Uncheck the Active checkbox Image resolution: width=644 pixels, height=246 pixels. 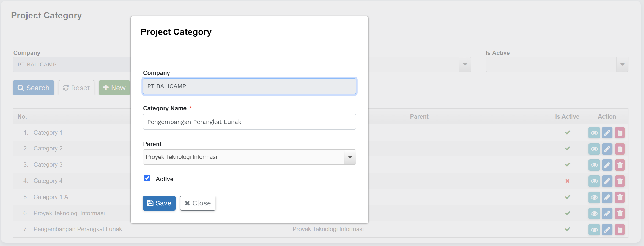point(147,178)
